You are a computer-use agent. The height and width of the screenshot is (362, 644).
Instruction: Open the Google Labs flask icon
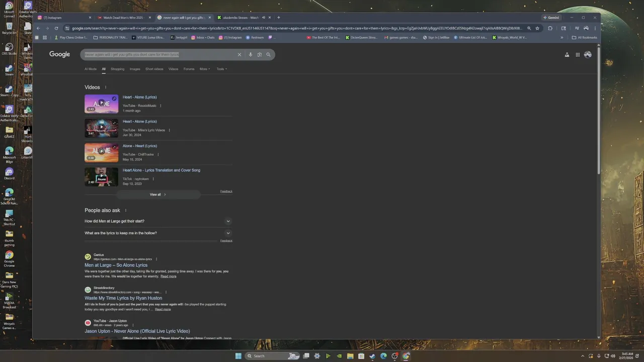[x=567, y=54]
